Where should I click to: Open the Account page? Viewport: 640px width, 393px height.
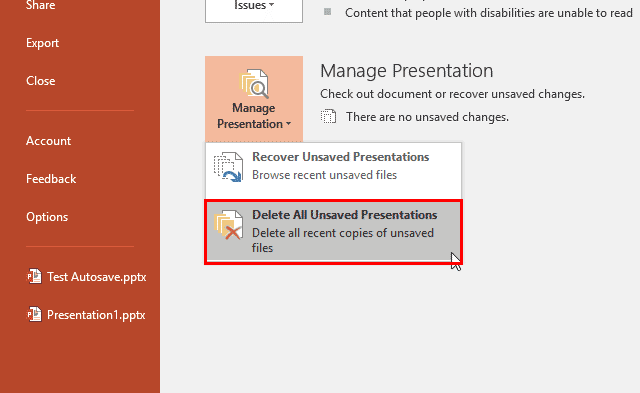(49, 141)
